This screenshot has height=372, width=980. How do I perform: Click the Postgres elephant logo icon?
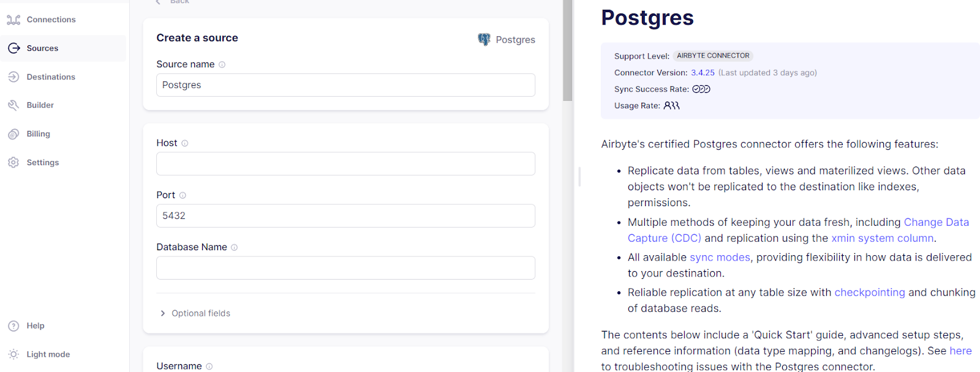click(x=484, y=40)
